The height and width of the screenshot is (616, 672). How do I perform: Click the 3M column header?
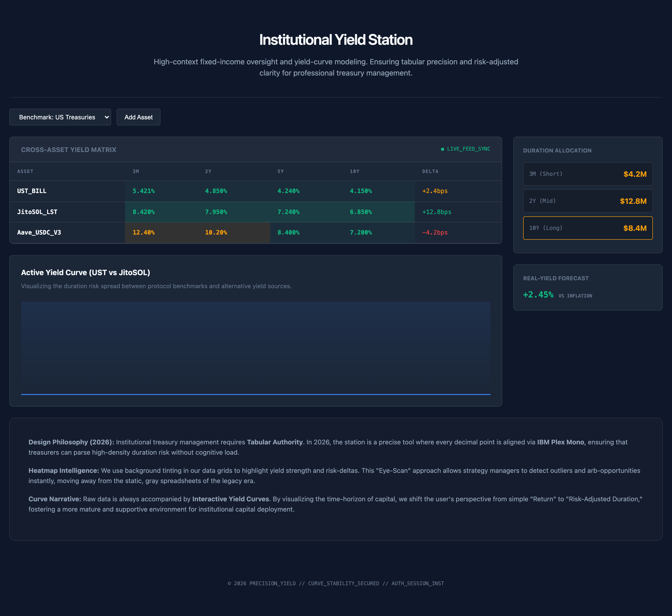point(136,171)
